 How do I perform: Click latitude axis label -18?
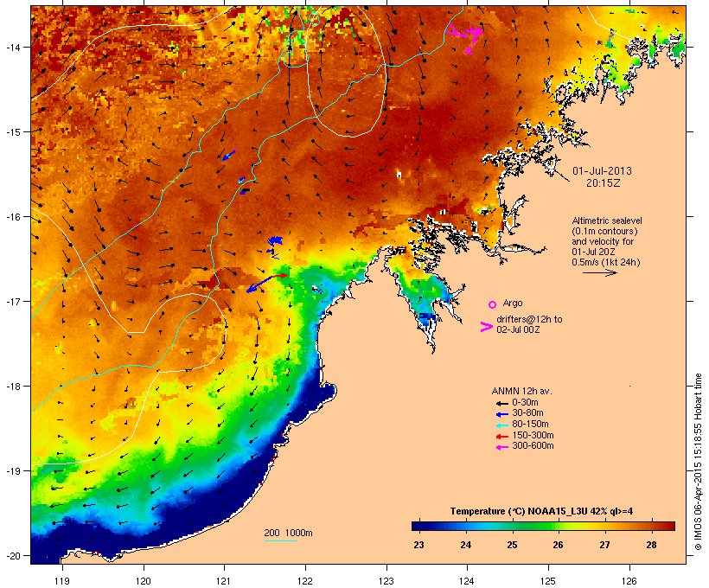(x=12, y=387)
